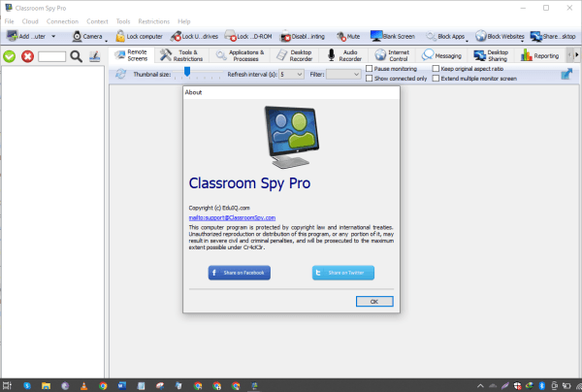This screenshot has width=582, height=392.
Task: Click Lock CD-ROM toolbar icon
Action: [x=231, y=36]
